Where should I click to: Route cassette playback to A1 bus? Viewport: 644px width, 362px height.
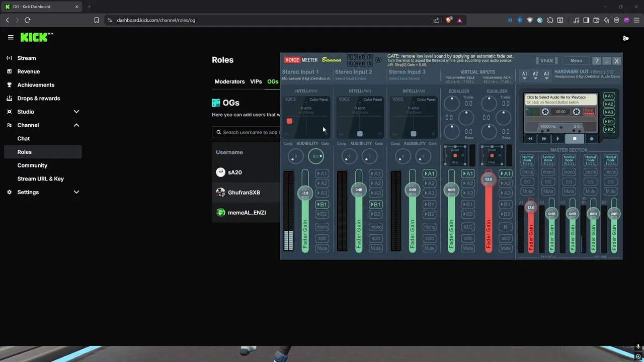(x=609, y=96)
